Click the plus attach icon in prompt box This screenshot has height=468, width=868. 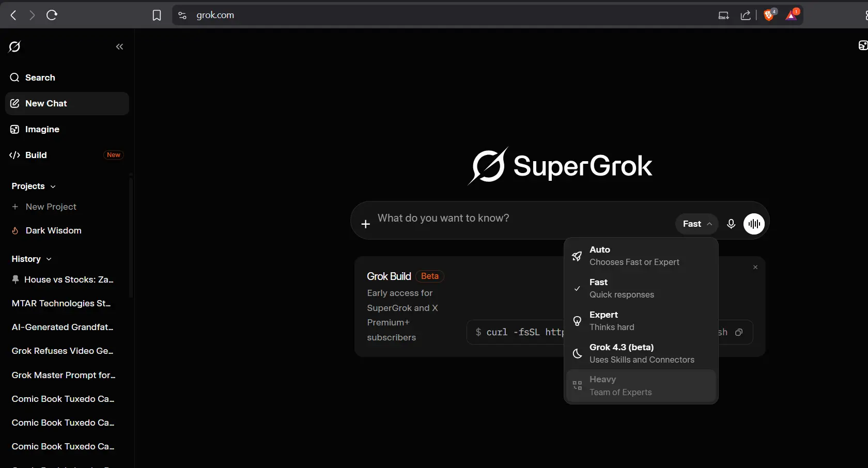click(365, 224)
